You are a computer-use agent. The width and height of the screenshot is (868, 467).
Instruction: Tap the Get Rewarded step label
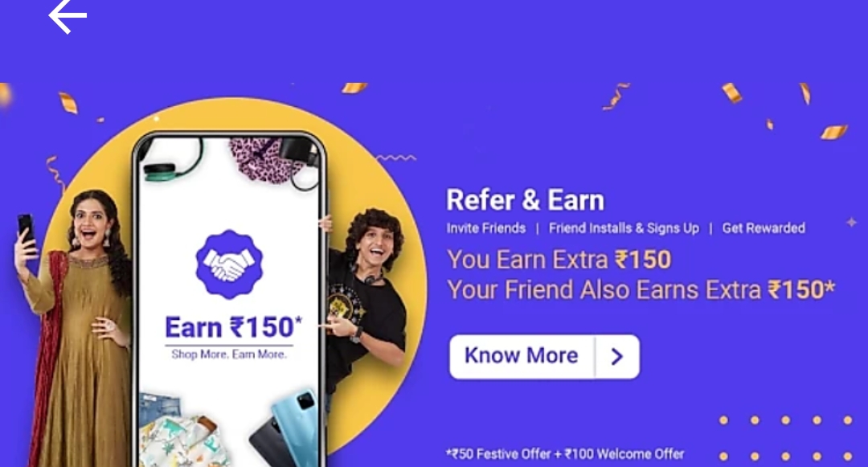[x=764, y=228]
